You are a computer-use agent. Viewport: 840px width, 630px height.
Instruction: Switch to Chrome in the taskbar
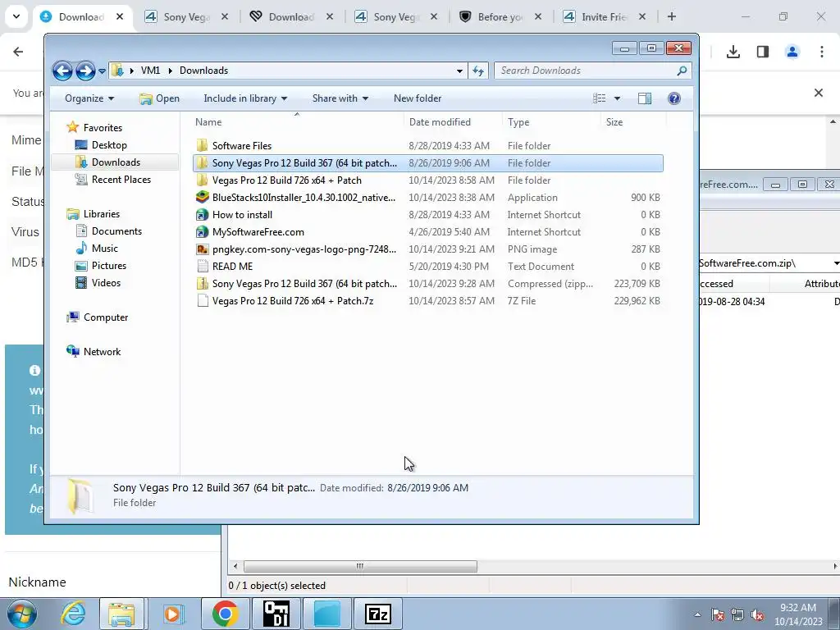pyautogui.click(x=225, y=614)
